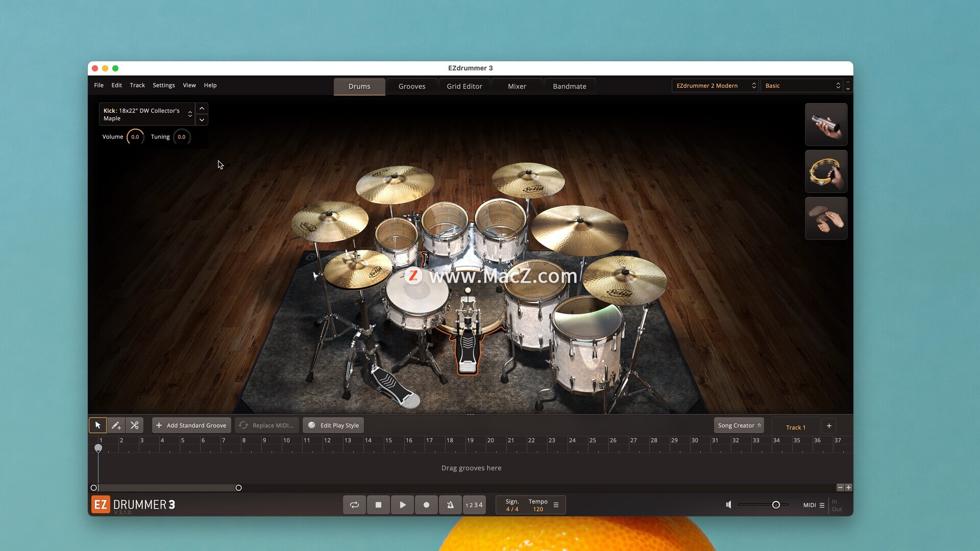Click the horizontal timeline scrollbar
Viewport: 980px width, 551px height.
pos(166,488)
